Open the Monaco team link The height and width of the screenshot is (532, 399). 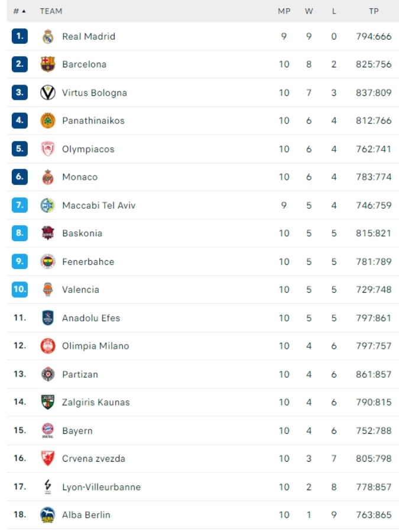pyautogui.click(x=80, y=177)
